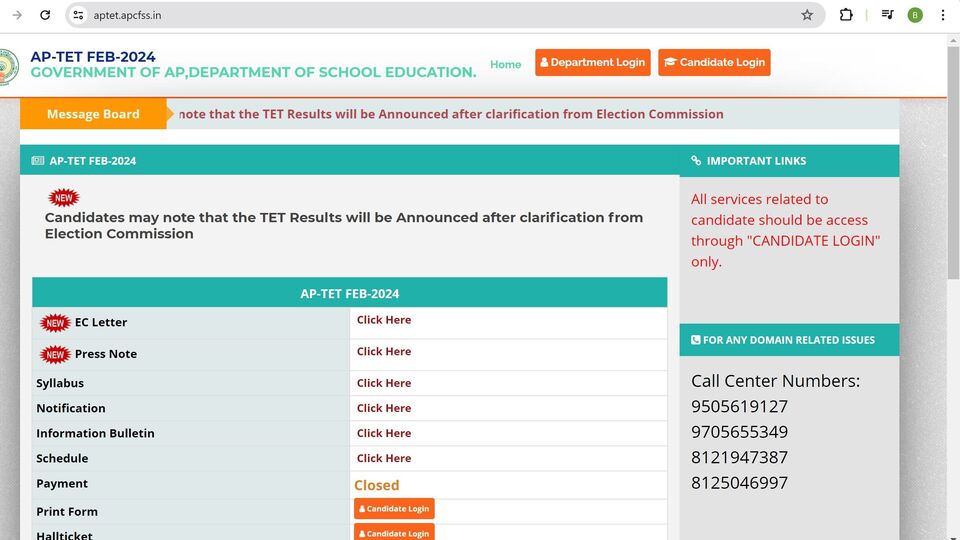
Task: Open the Chrome three-dot menu
Action: pos(943,15)
